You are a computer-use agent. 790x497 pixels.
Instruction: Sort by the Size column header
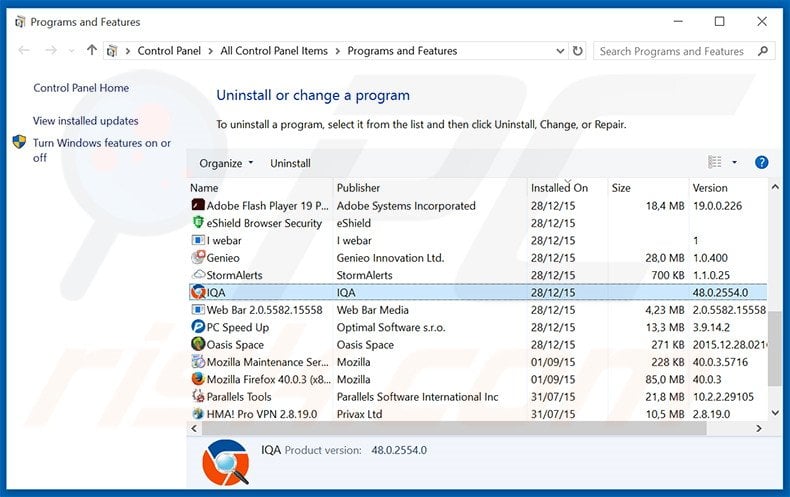(x=648, y=188)
